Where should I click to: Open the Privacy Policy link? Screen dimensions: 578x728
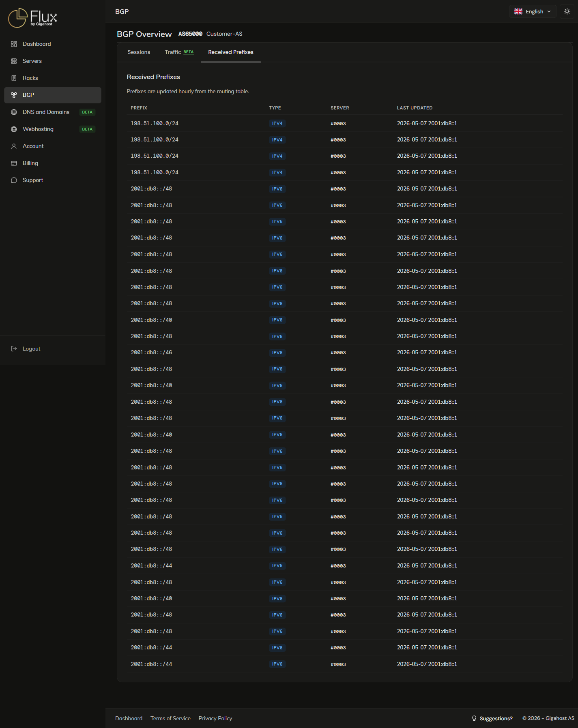point(215,718)
